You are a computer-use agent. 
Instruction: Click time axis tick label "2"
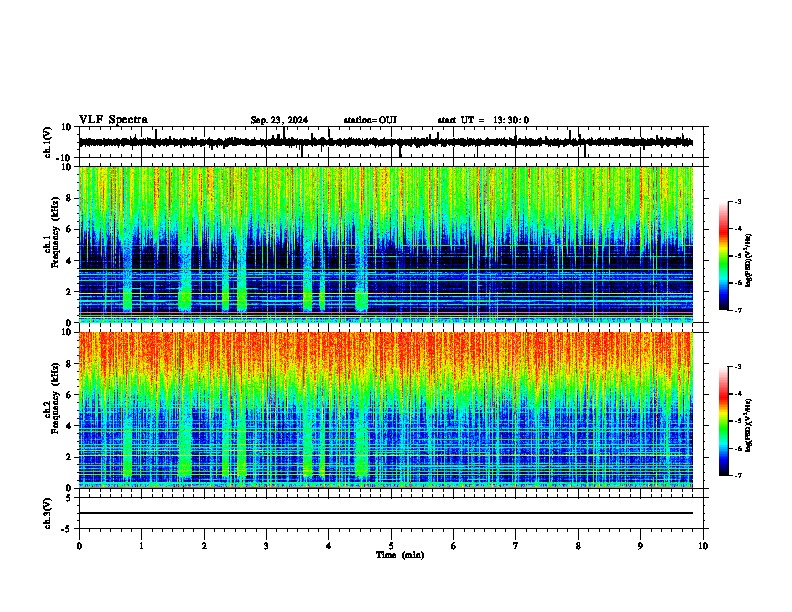[x=204, y=546]
